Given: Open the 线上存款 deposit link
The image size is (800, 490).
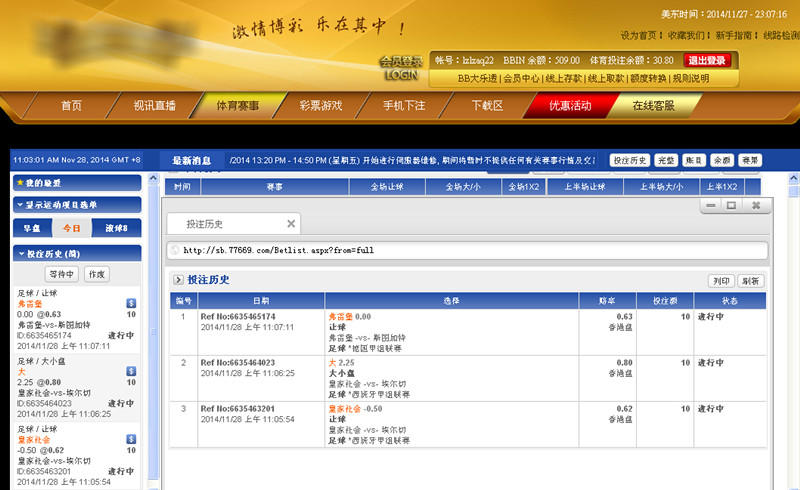Looking at the screenshot, I should [x=563, y=79].
